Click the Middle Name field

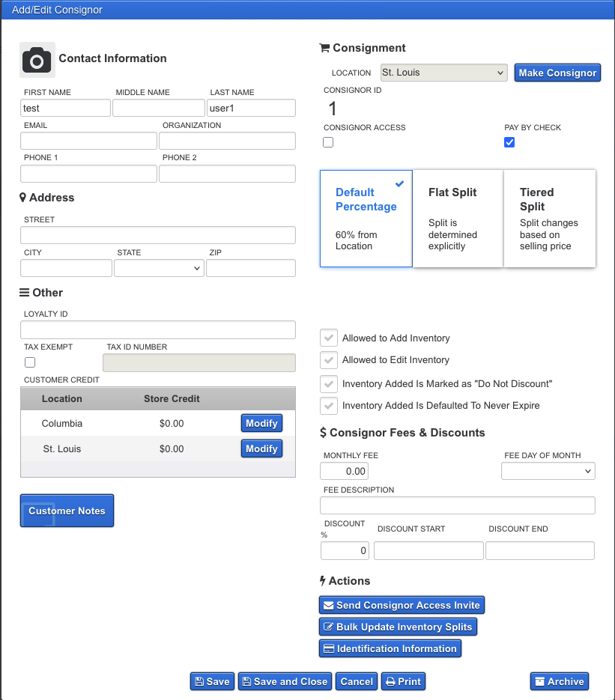[x=159, y=108]
